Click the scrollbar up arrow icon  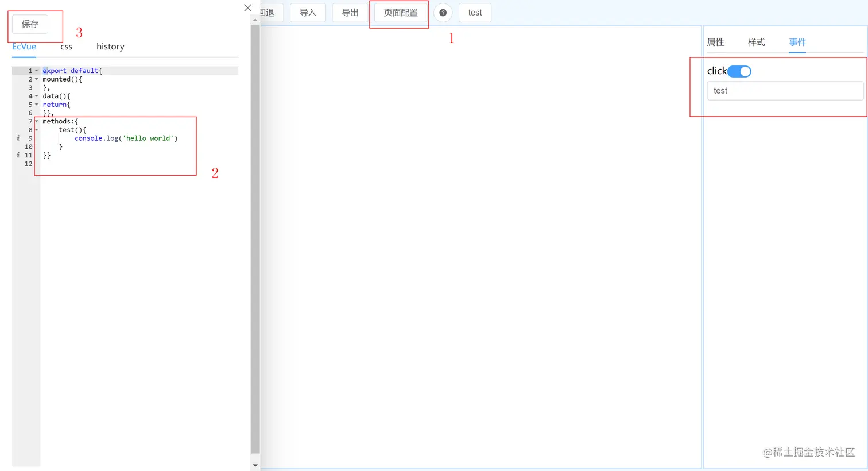point(255,20)
